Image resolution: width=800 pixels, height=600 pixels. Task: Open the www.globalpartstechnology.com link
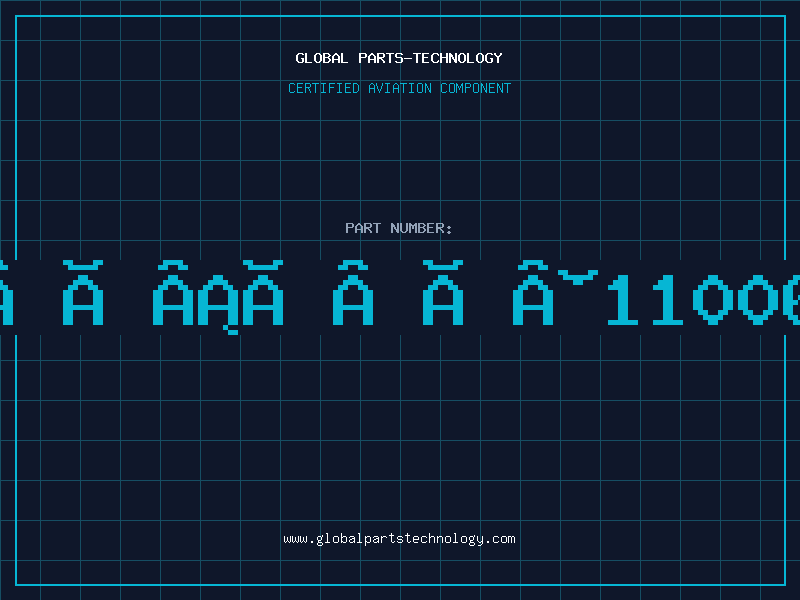[x=399, y=539]
